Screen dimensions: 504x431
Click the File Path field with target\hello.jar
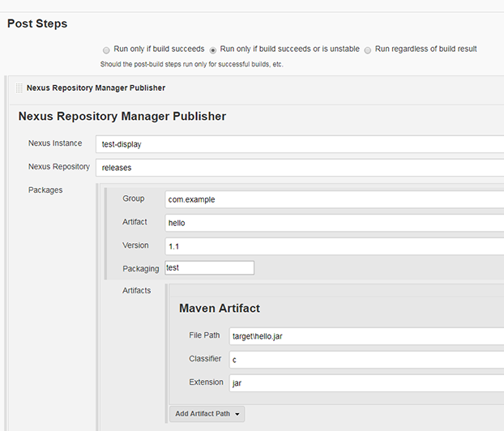[366, 336]
